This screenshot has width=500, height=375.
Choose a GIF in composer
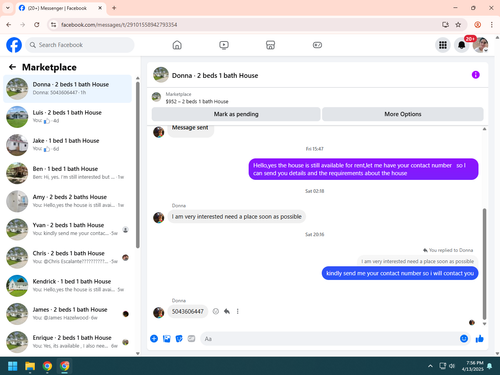pyautogui.click(x=191, y=339)
